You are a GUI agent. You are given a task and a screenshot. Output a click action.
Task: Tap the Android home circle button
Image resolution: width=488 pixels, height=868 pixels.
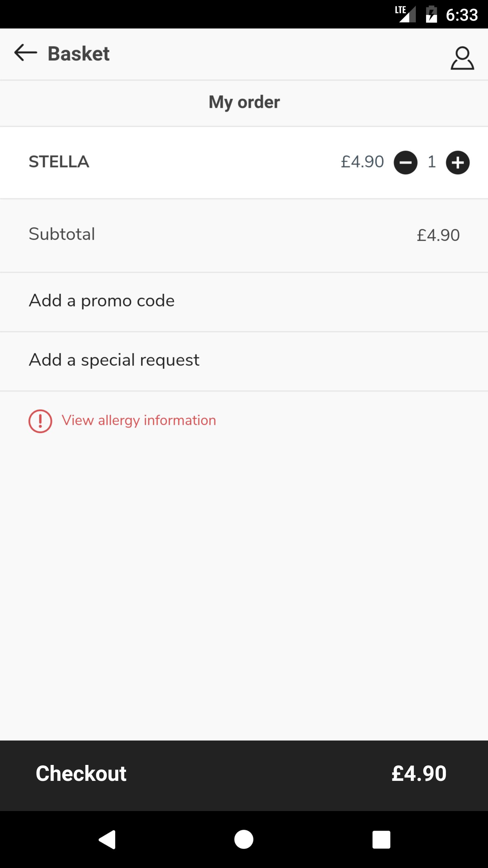pos(244,840)
